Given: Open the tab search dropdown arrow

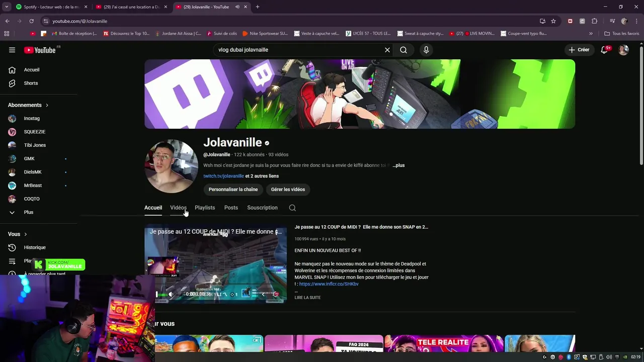Looking at the screenshot, I should [7, 7].
